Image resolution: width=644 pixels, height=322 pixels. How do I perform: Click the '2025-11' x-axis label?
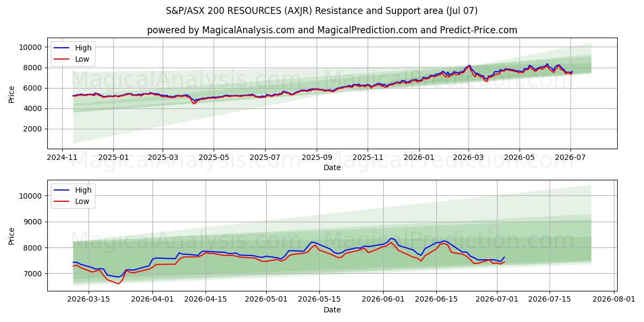(x=368, y=158)
